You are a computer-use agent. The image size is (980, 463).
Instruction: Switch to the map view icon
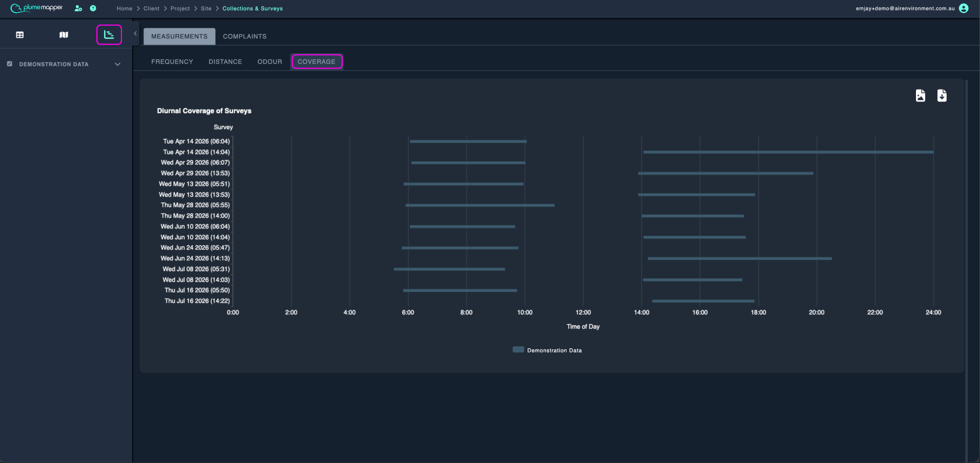(64, 35)
